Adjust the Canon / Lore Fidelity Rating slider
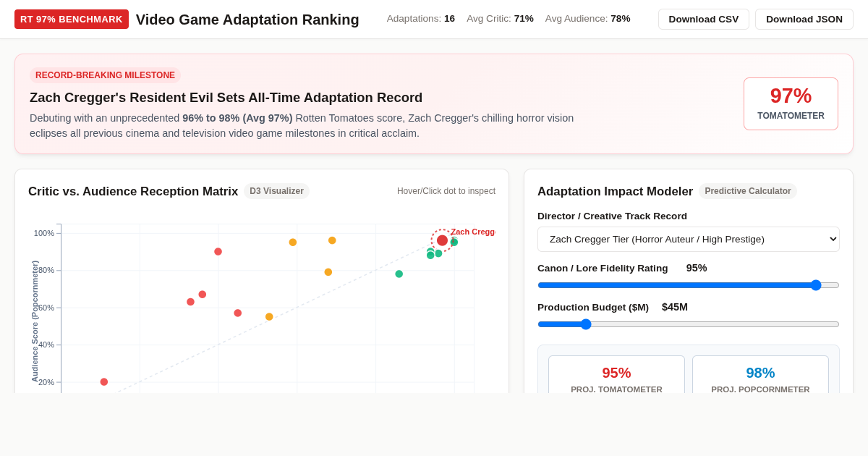Screen dimensions: 868x456 click(x=689, y=285)
